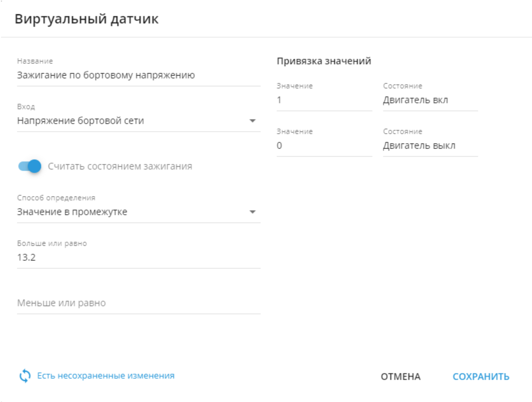Click the 'Способ определения' label
This screenshot has height=402, width=532.
[56, 198]
